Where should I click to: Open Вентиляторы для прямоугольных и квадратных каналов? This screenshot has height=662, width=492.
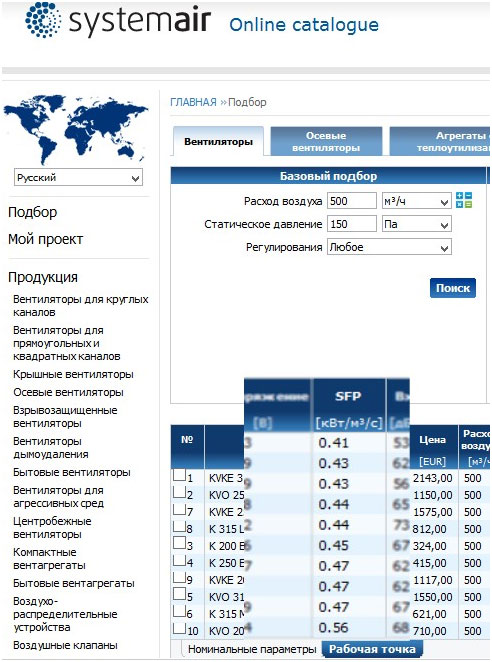point(67,343)
